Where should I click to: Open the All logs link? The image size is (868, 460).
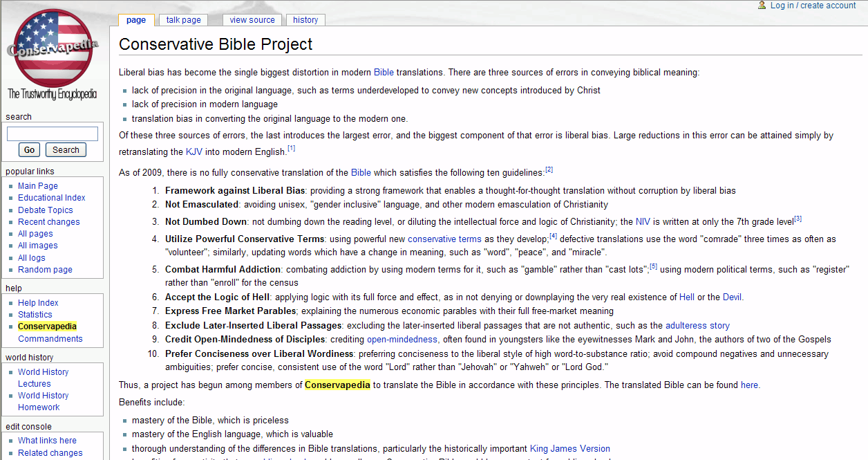(32, 258)
